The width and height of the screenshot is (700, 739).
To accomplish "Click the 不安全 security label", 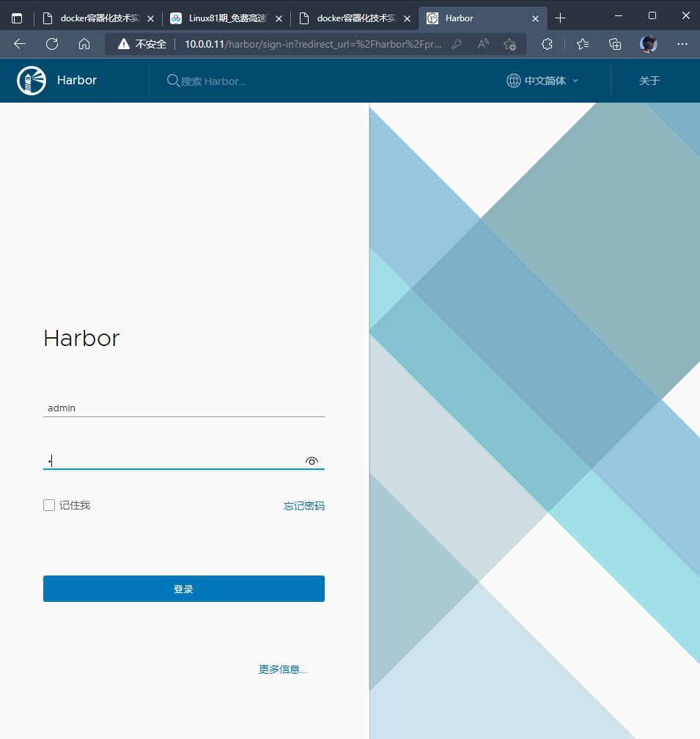I will tap(151, 44).
